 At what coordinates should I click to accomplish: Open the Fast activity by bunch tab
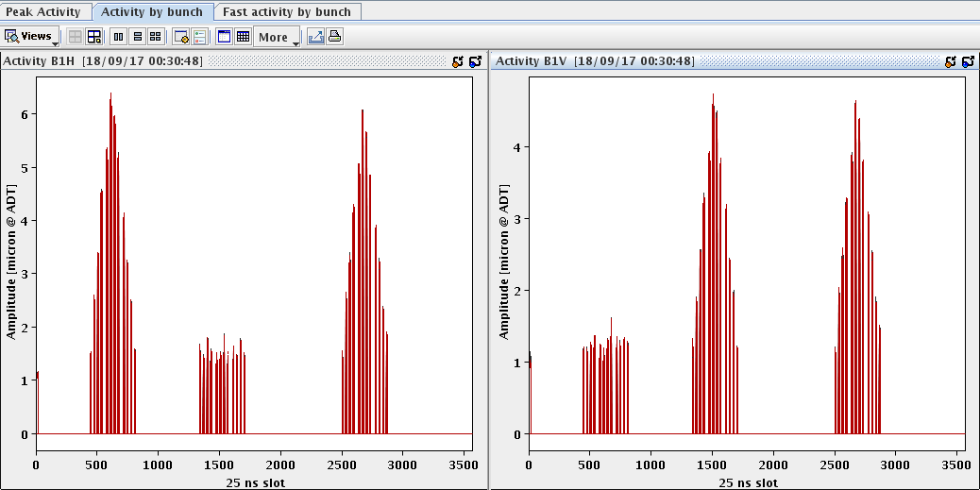(x=287, y=11)
